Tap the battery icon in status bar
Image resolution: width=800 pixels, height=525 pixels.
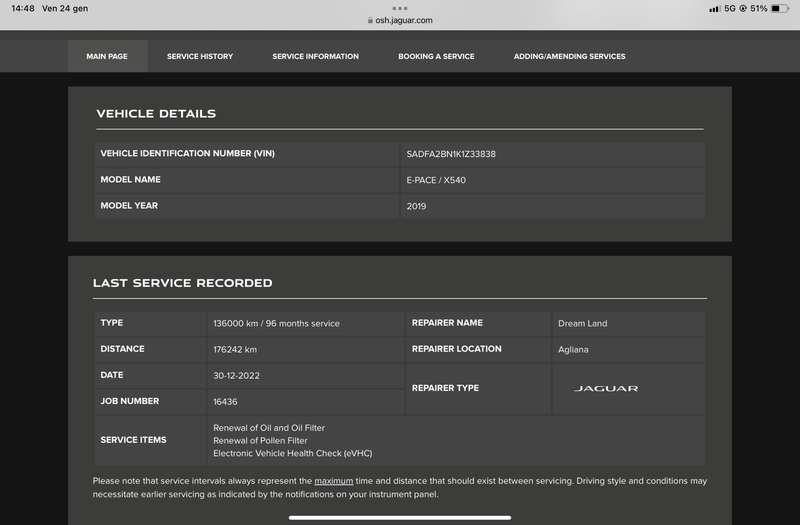[x=780, y=9]
